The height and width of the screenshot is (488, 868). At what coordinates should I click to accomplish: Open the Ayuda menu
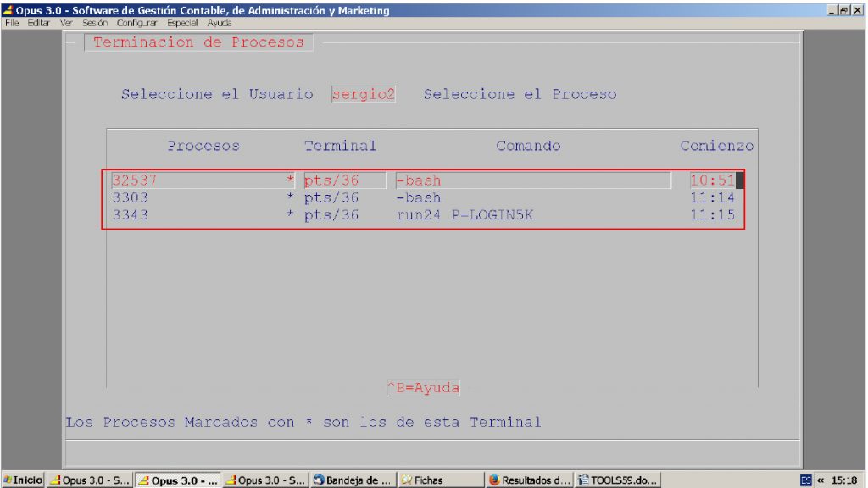[x=220, y=23]
